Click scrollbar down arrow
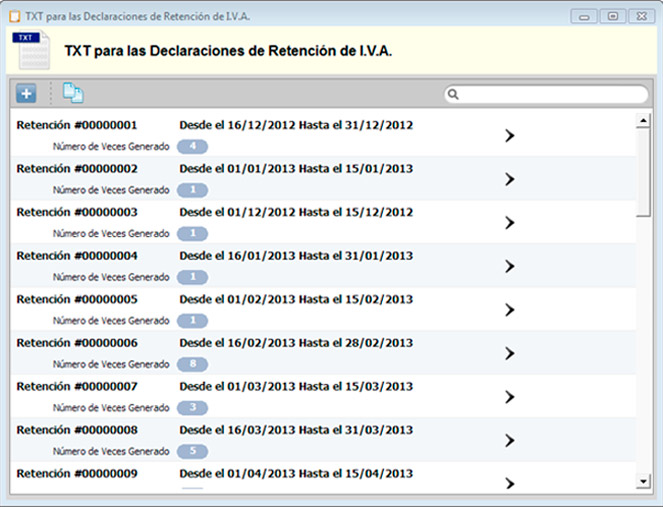 pos(643,482)
